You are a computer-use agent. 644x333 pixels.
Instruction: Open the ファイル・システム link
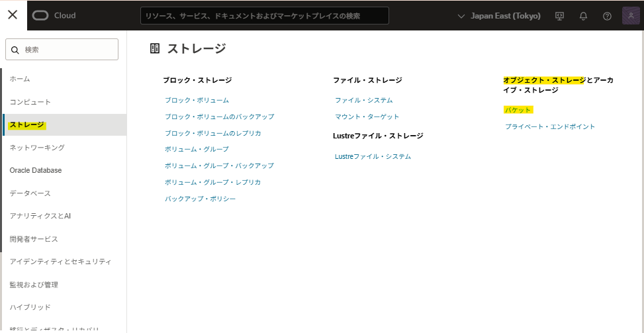[x=364, y=100]
